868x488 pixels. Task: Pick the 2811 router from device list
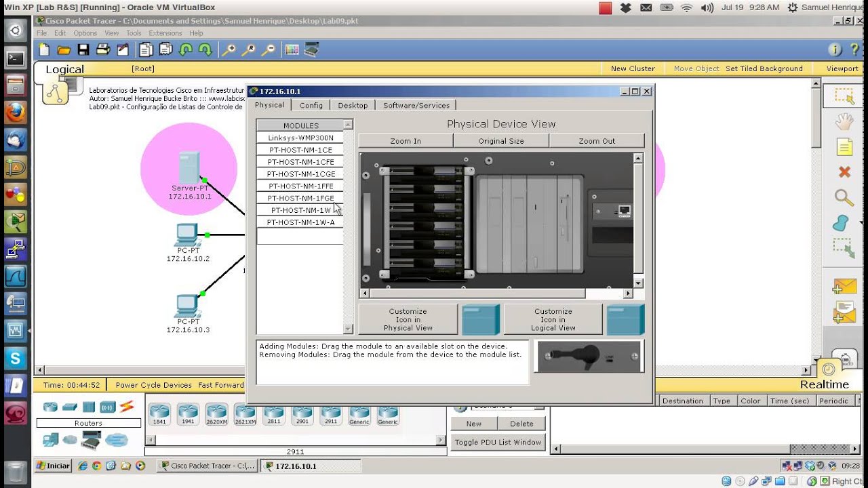274,413
